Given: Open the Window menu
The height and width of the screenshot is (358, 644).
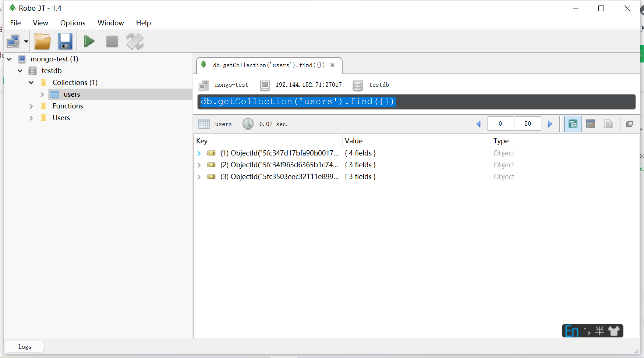Looking at the screenshot, I should pos(110,23).
